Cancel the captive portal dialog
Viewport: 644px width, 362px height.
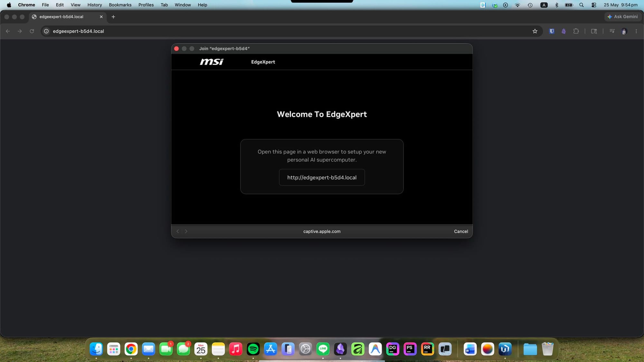point(461,231)
